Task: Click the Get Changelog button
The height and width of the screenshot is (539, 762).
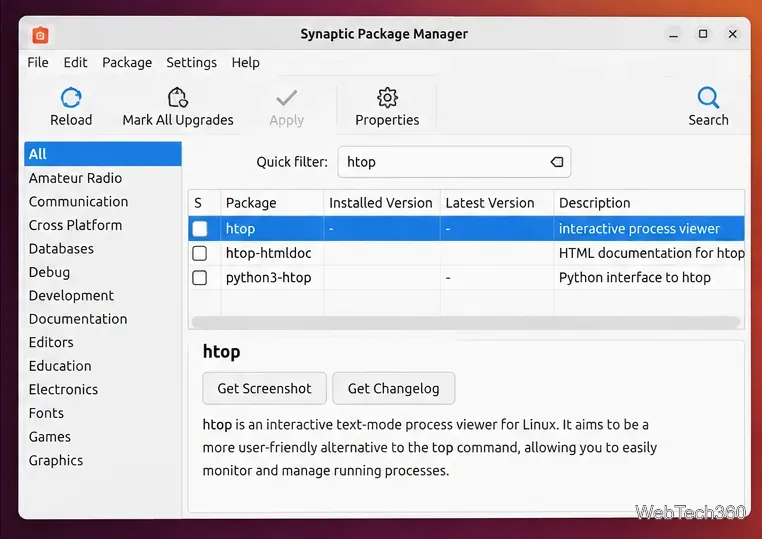Action: coord(394,388)
